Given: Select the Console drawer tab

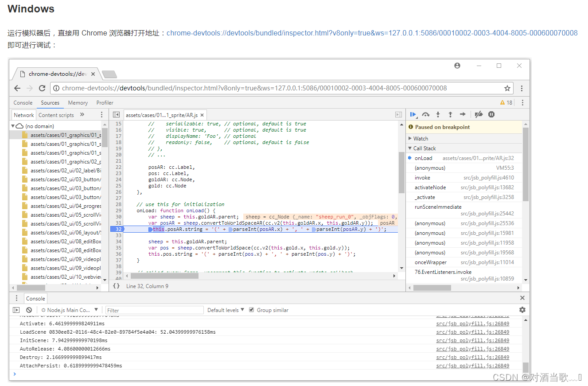Looking at the screenshot, I should pyautogui.click(x=35, y=299).
